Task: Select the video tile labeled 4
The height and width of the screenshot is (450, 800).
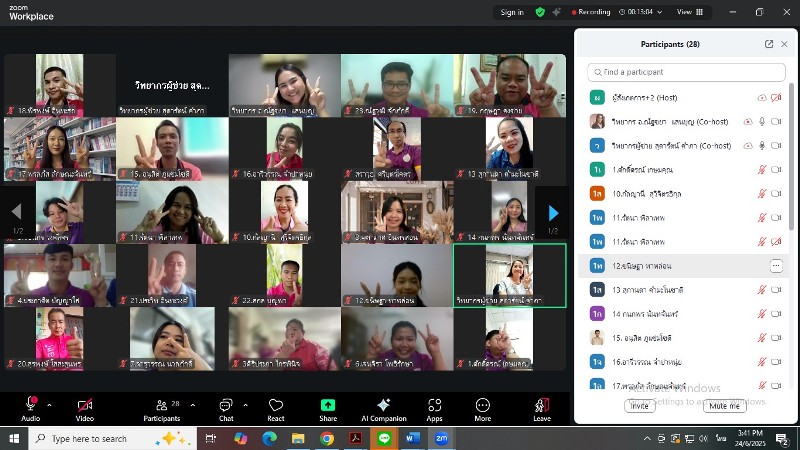Action: 60,276
